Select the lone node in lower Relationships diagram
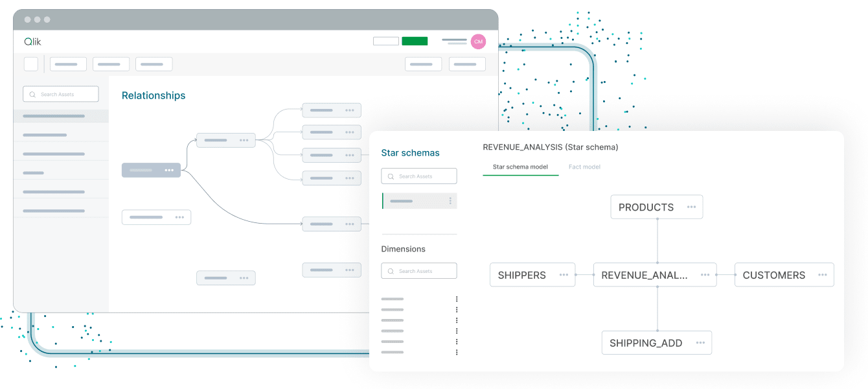 tap(225, 277)
